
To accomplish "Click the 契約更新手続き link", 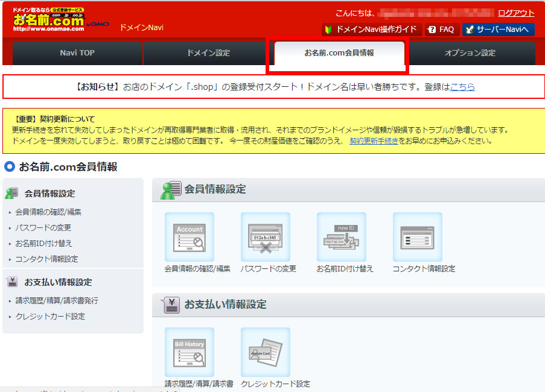I will point(374,141).
